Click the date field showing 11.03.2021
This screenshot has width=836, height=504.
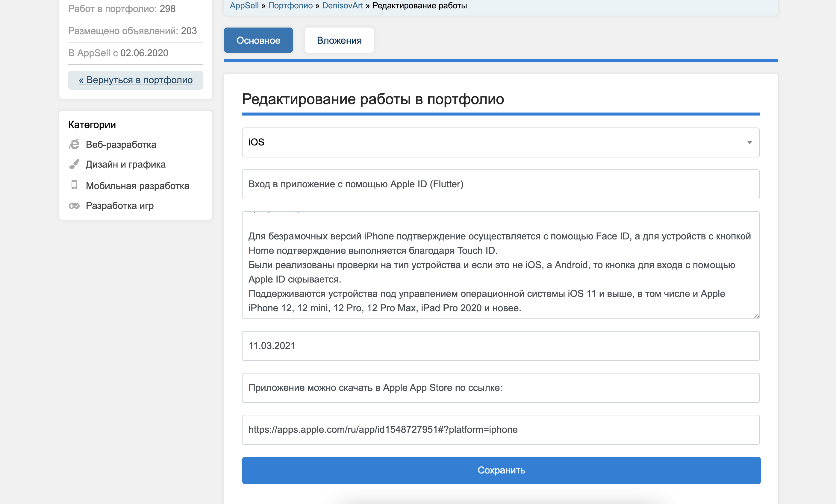point(500,346)
